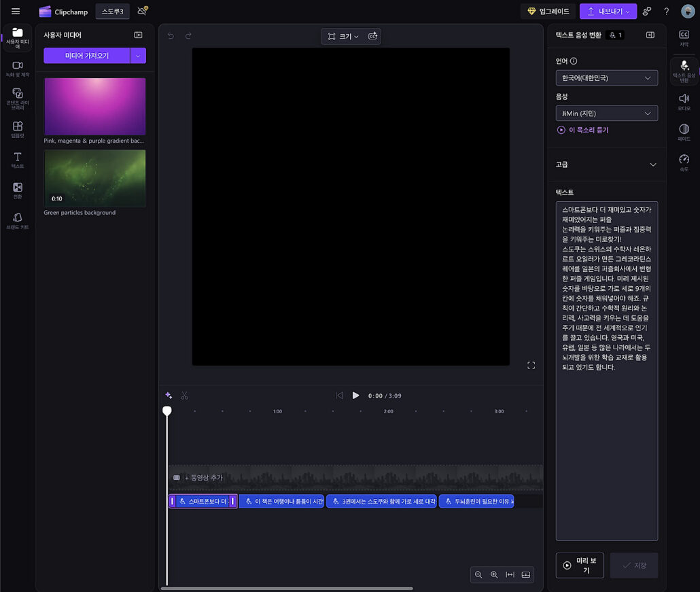
Task: Open the 템플릿 (Templates) sidebar icon
Action: pyautogui.click(x=18, y=128)
